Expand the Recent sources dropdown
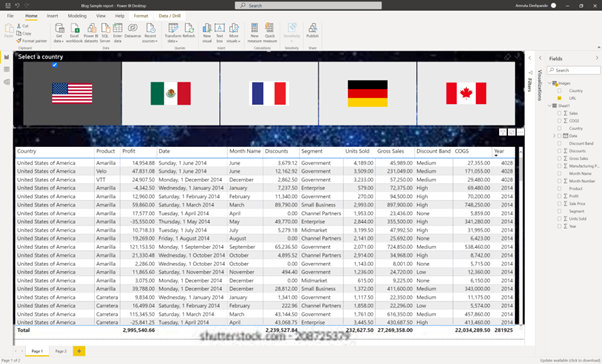Viewport: 602px width, 364px height. click(150, 33)
